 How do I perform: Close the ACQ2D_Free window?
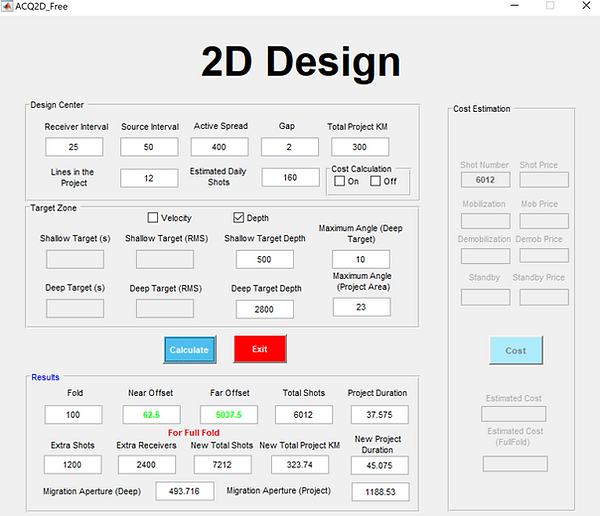click(586, 5)
